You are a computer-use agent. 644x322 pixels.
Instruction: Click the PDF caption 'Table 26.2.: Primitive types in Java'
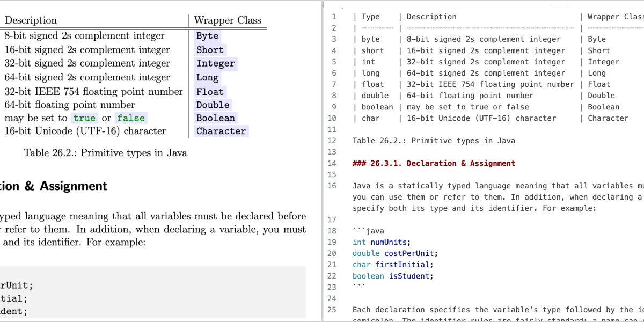click(105, 153)
